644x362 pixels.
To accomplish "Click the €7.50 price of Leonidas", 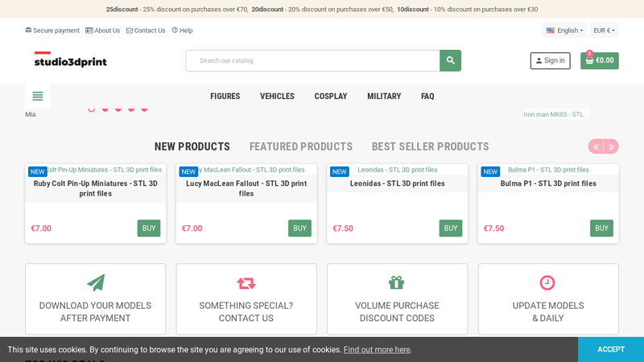I will tap(343, 228).
